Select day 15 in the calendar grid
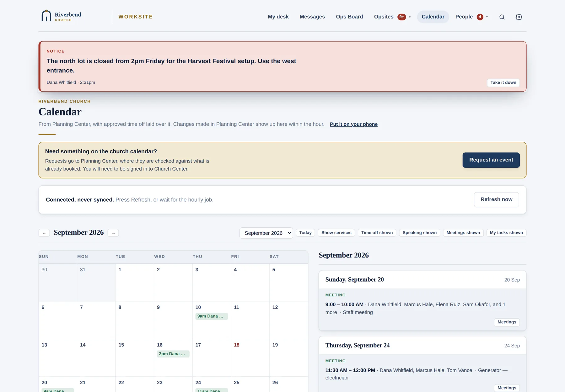 click(135, 358)
